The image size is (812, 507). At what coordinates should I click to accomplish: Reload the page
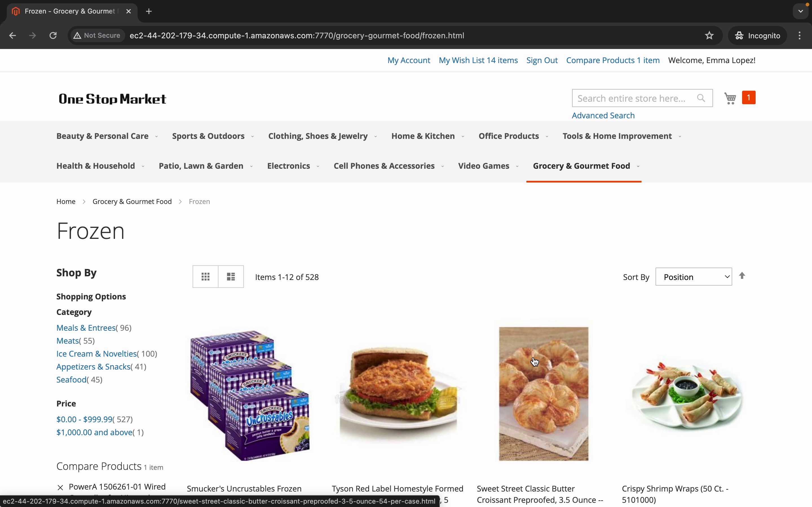(53, 35)
